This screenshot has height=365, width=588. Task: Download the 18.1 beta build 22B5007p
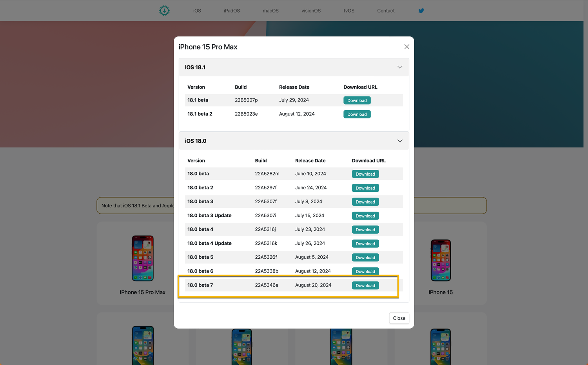point(357,100)
